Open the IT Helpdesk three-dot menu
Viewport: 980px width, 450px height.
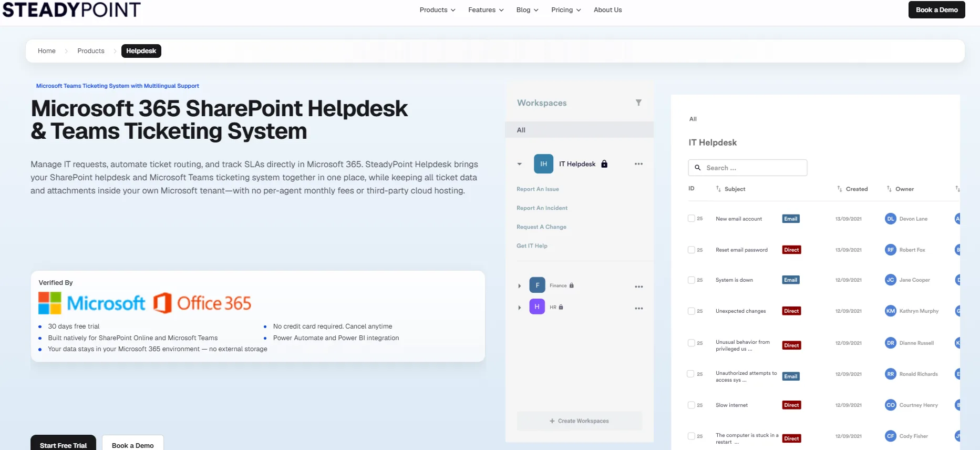click(x=638, y=164)
